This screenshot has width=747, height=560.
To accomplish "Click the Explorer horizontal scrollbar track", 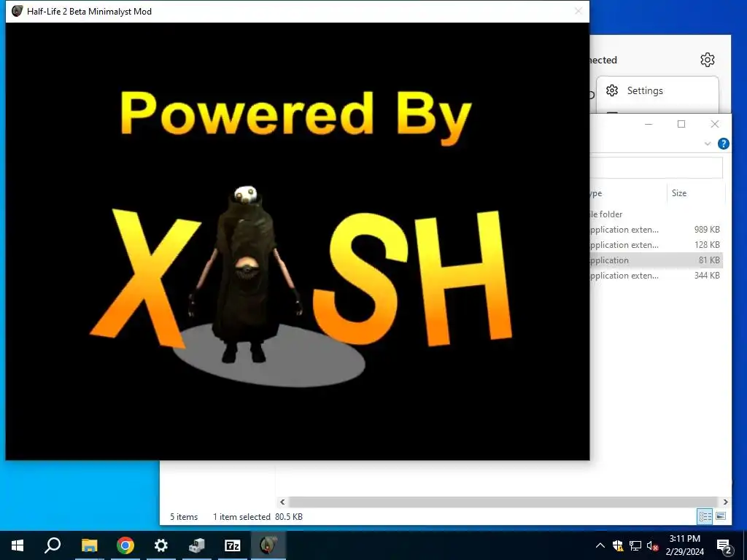I will 503,502.
